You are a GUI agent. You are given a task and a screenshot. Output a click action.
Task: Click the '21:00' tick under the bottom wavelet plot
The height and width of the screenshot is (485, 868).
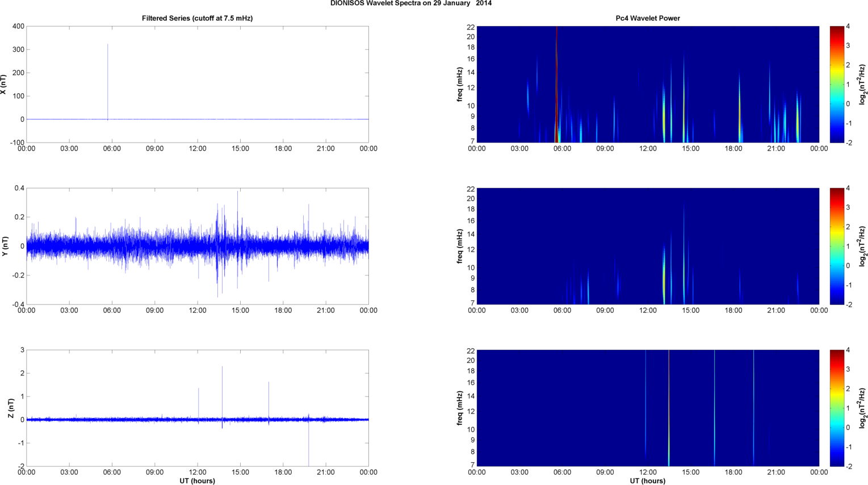point(776,473)
